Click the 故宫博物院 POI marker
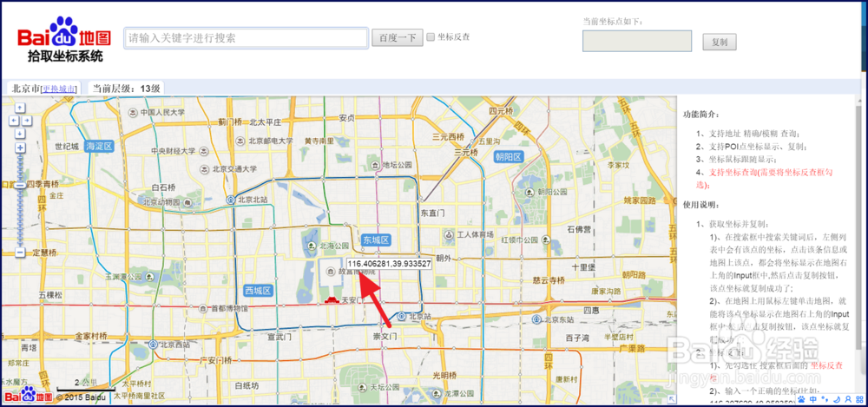The width and height of the screenshot is (868, 407). tap(331, 271)
